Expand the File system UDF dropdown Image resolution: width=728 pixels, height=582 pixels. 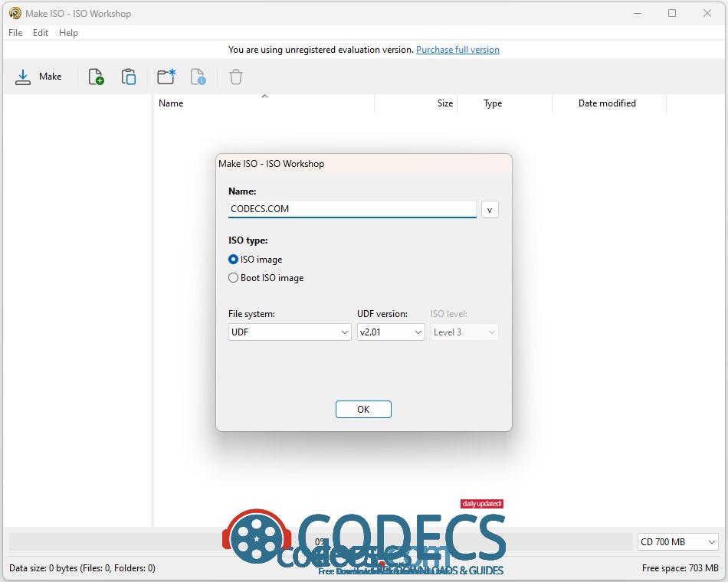[x=290, y=332]
